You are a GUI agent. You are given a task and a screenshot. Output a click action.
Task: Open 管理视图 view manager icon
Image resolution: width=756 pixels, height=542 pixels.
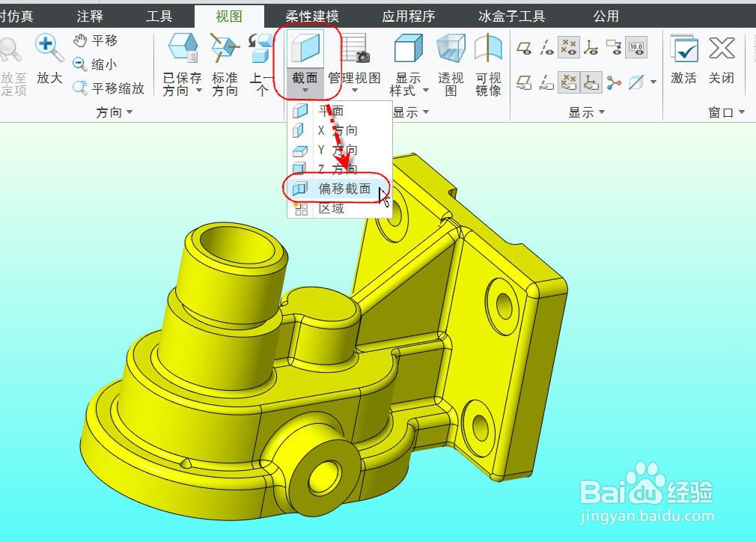pyautogui.click(x=355, y=48)
